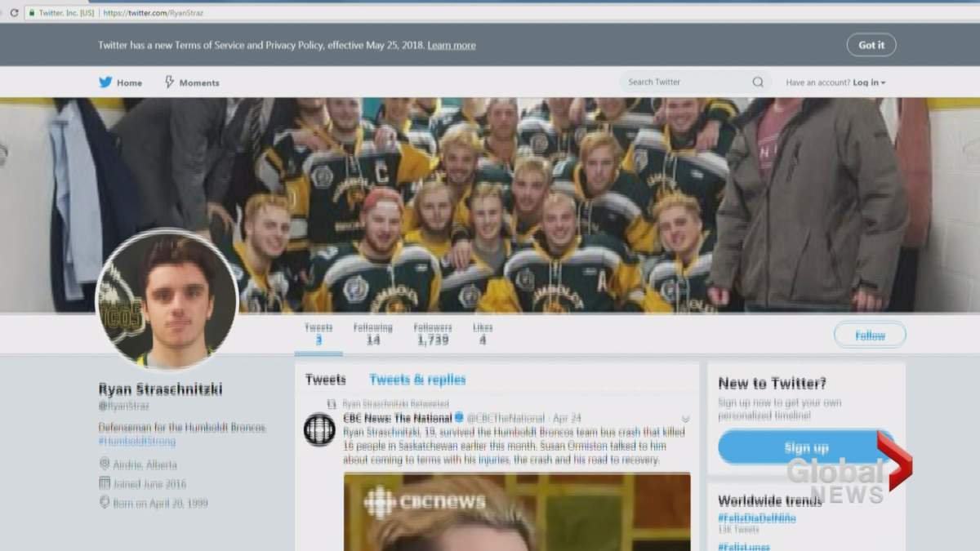The image size is (980, 551).
Task: Reload the page with browser refresh icon
Action: click(14, 13)
